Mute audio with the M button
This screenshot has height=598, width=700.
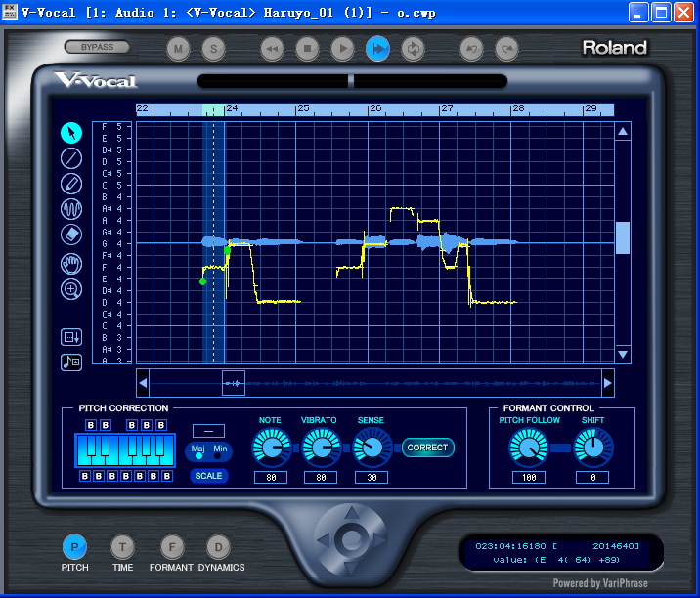[x=178, y=49]
